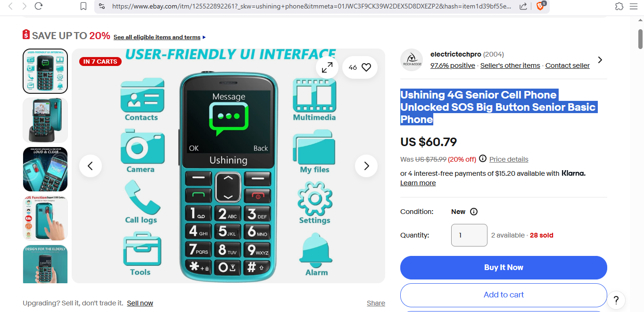Click the Quantity input field
The image size is (644, 312).
click(469, 235)
